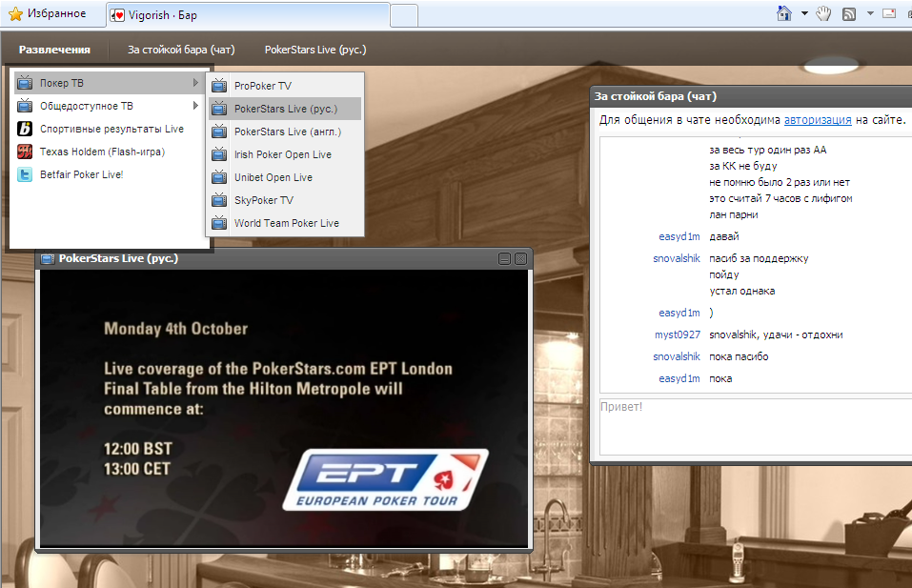Click the read mail envelope icon
Screen dimensions: 912x588
pyautogui.click(x=889, y=13)
